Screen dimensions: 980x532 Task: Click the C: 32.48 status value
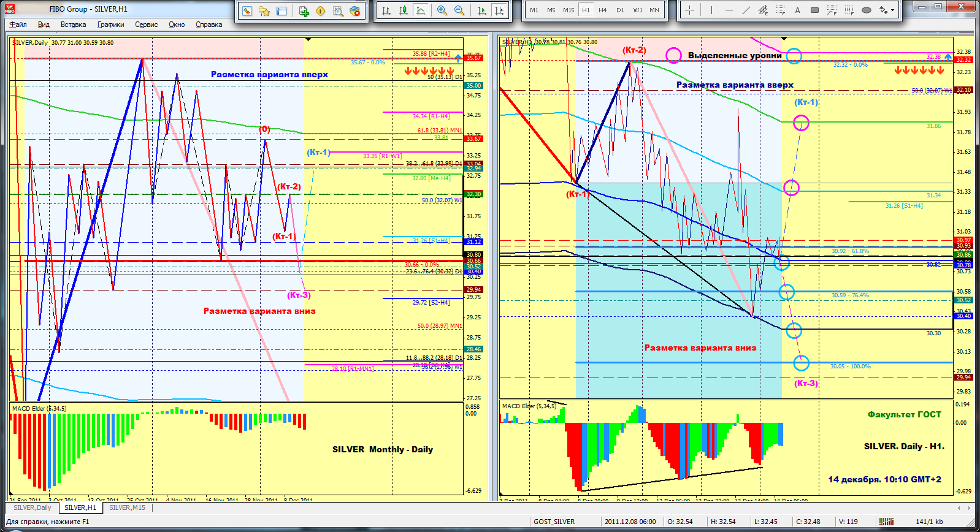click(x=808, y=522)
